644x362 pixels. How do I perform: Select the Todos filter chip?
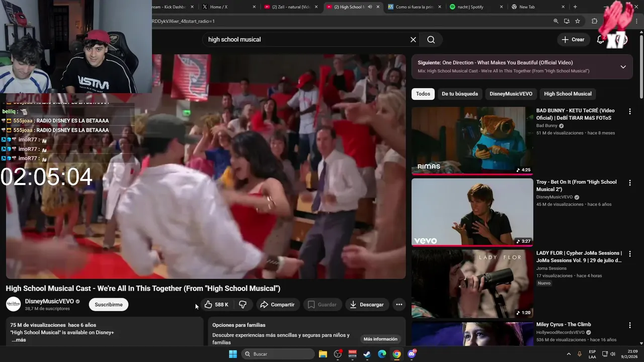pyautogui.click(x=423, y=94)
